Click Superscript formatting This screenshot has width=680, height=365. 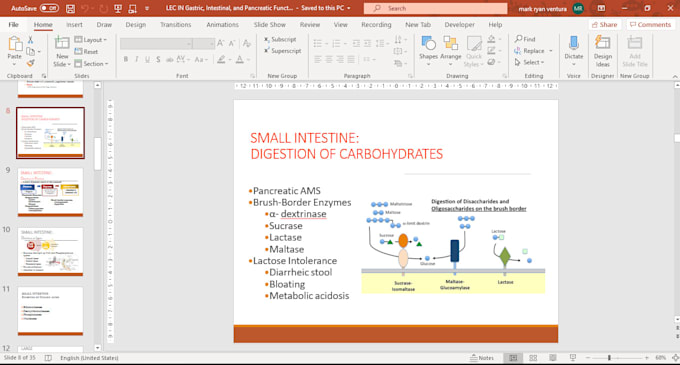pyautogui.click(x=282, y=51)
